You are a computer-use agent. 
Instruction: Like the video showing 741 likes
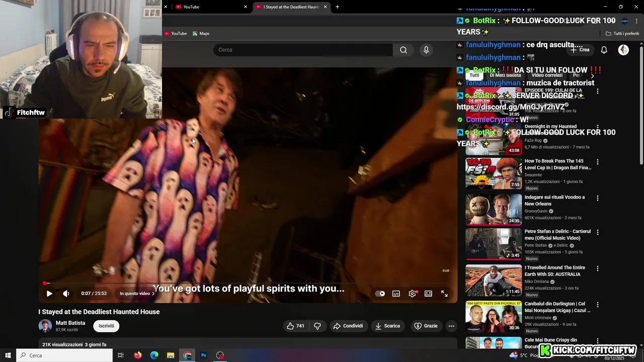click(295, 326)
